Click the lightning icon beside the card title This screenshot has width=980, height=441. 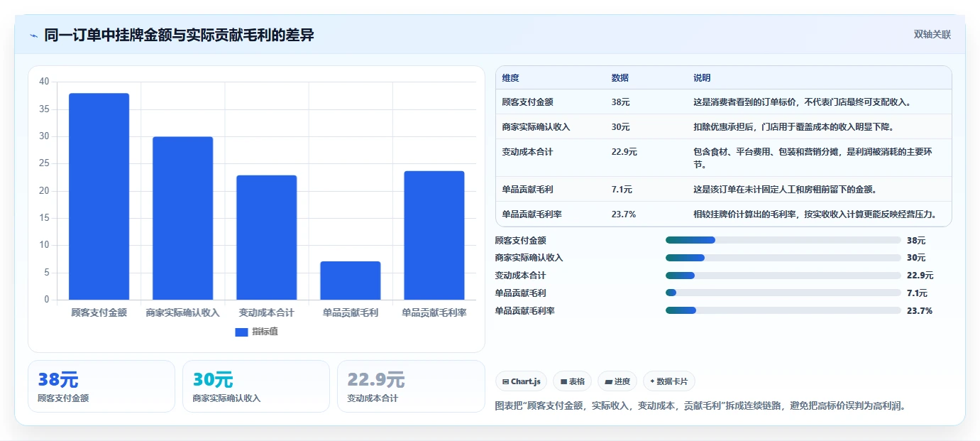33,36
